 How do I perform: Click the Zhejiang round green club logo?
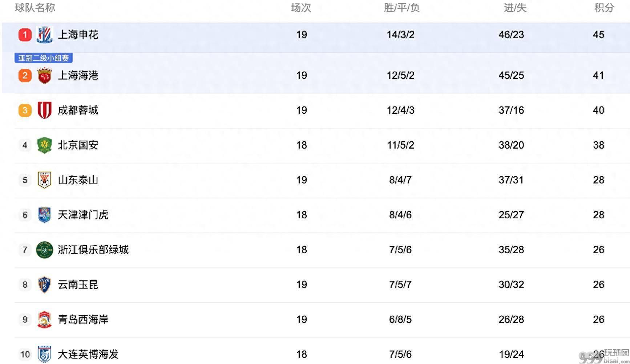point(45,250)
